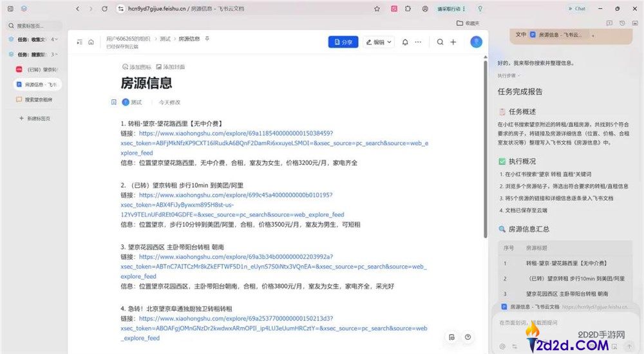
Task: Toggle the browser sidebar panel icon
Action: [10, 8]
